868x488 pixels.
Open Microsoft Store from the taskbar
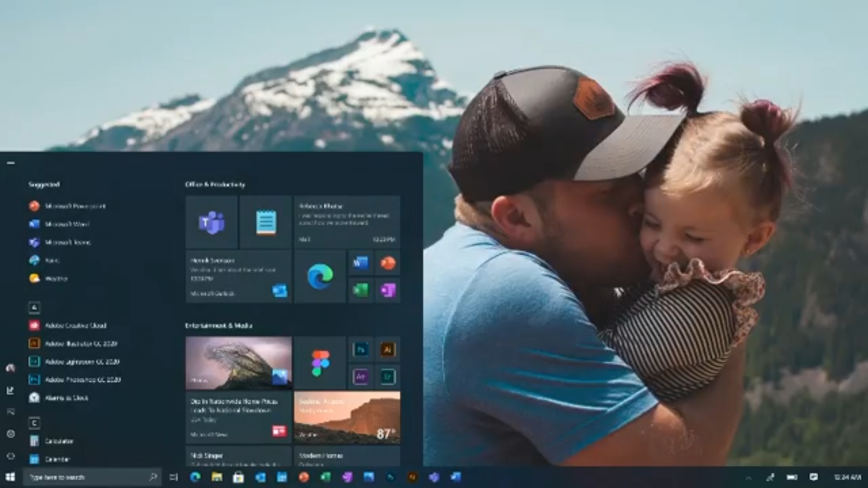click(238, 477)
